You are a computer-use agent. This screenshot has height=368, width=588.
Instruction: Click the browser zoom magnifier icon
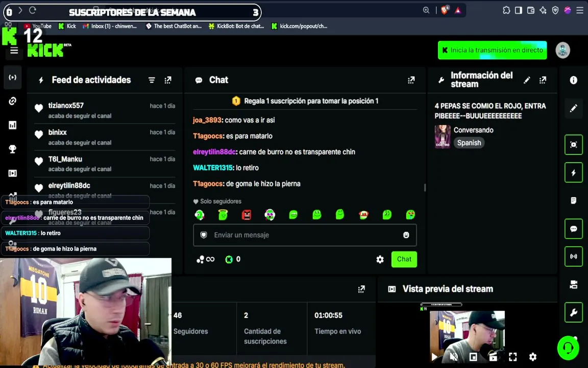coord(426,10)
